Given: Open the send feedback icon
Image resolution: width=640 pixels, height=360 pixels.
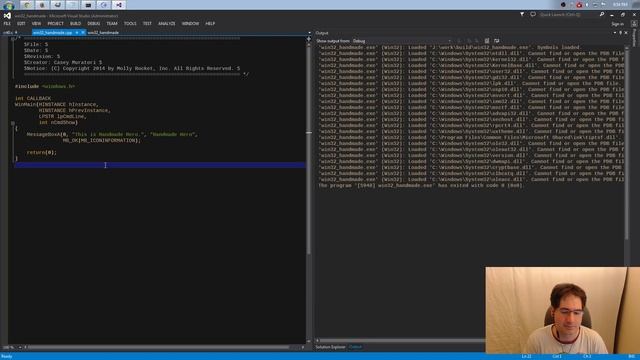Looking at the screenshot, I should tap(533, 14).
